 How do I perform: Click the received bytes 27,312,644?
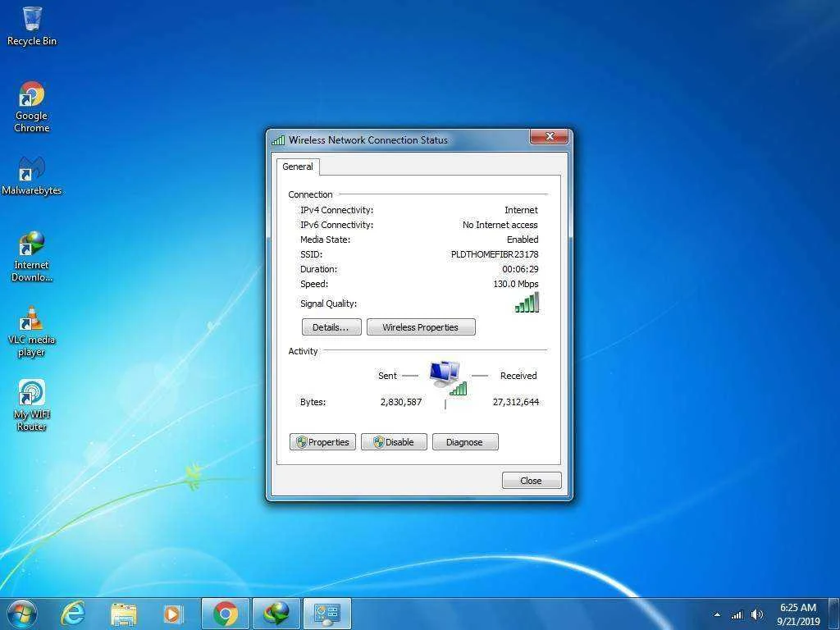click(515, 402)
